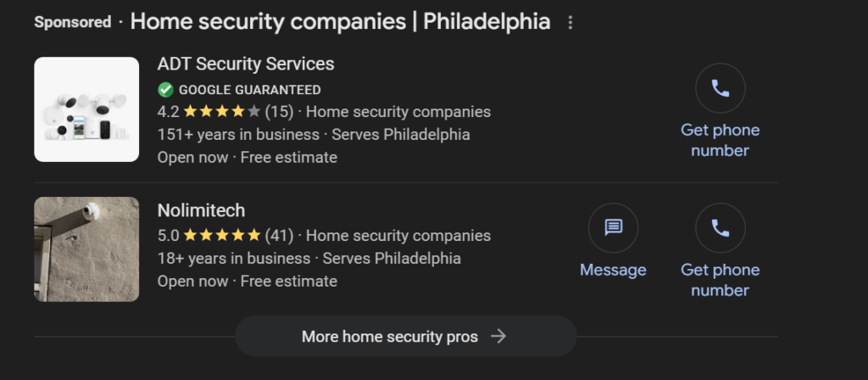Click the "Message" text label for Nolimitech
868x380 pixels.
613,270
